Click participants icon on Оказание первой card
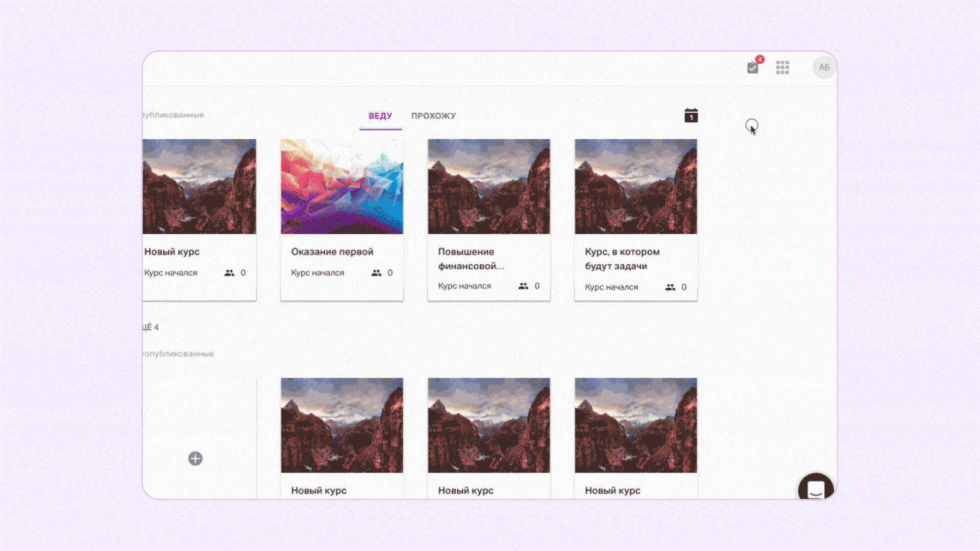Screen dimensions: 980x551 point(376,273)
